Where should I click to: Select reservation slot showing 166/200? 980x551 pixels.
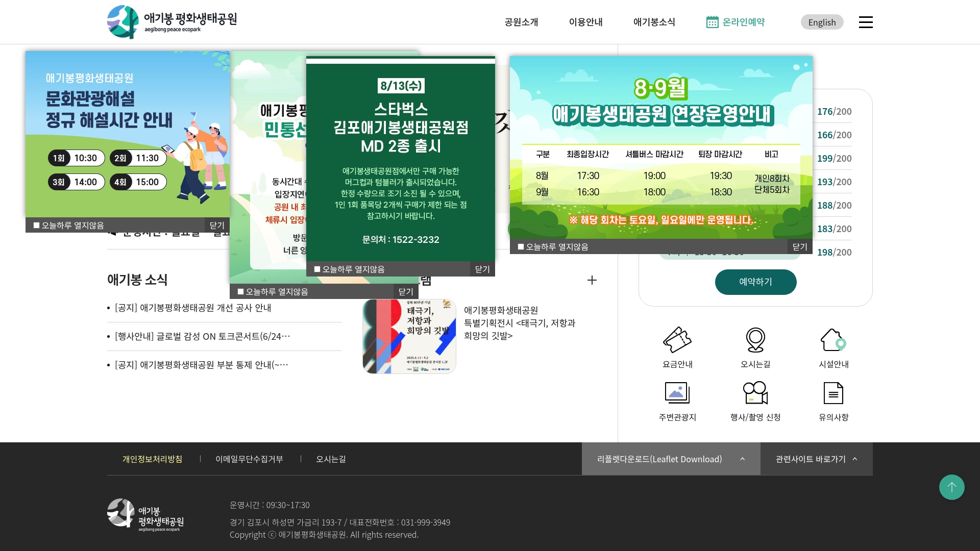pyautogui.click(x=834, y=135)
